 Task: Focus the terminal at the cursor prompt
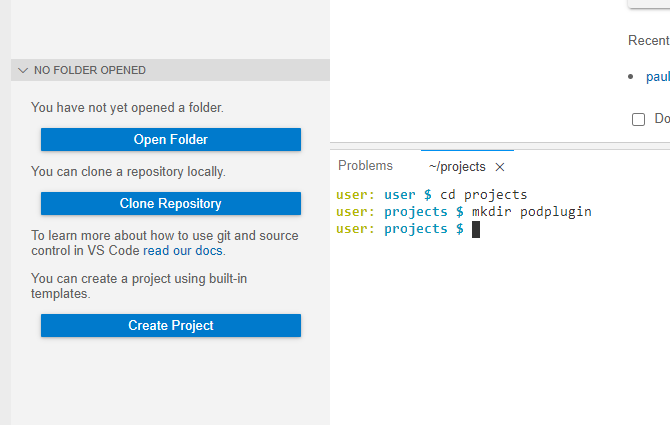tap(476, 229)
